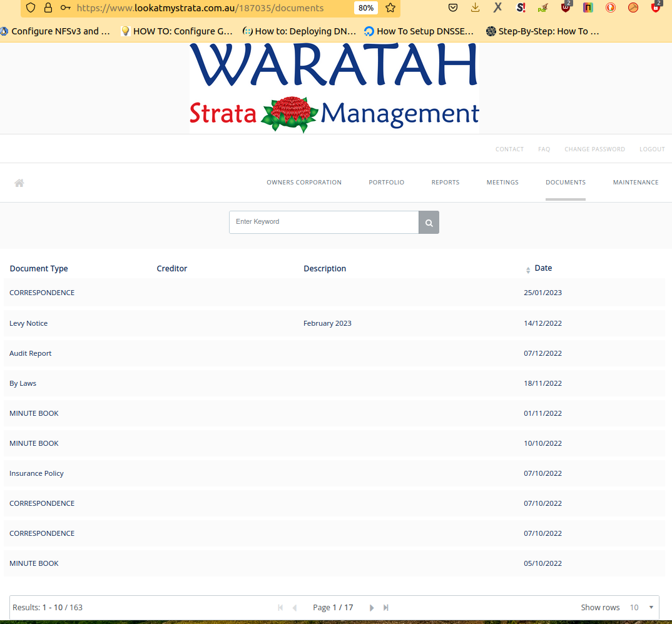Click the saved login key icon

click(65, 8)
